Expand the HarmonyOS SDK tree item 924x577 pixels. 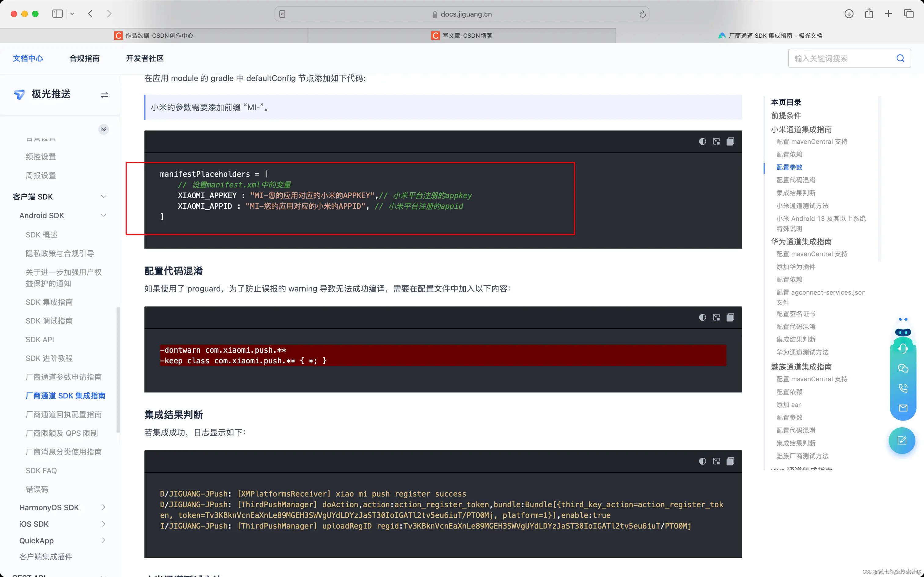point(103,507)
